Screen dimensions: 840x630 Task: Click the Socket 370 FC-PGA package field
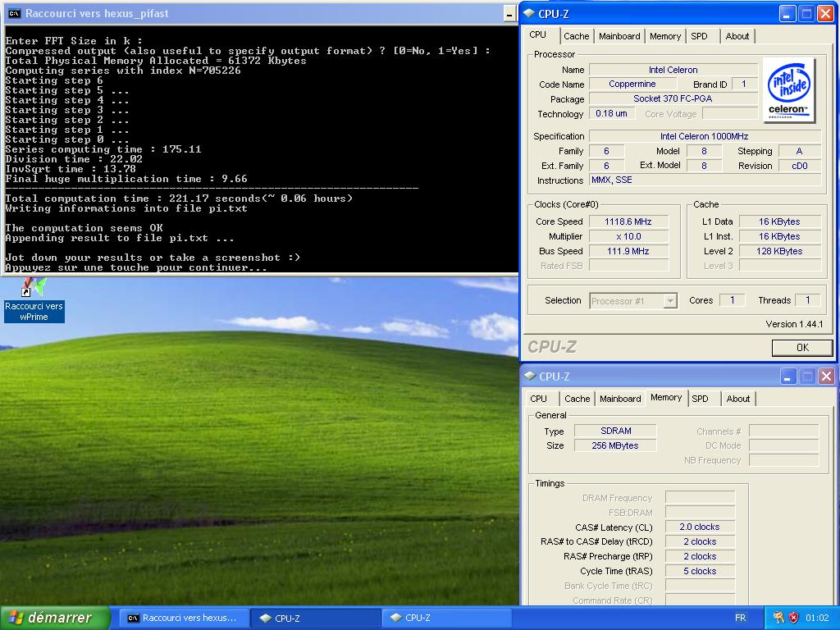click(673, 98)
